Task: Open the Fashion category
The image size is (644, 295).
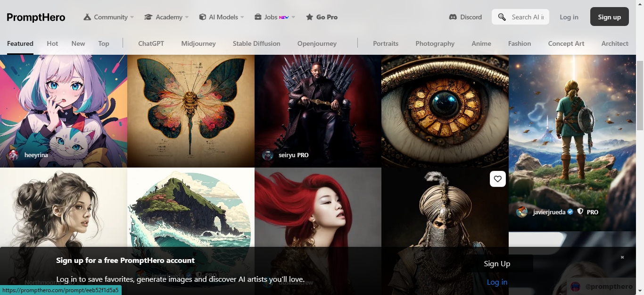Action: (x=520, y=43)
